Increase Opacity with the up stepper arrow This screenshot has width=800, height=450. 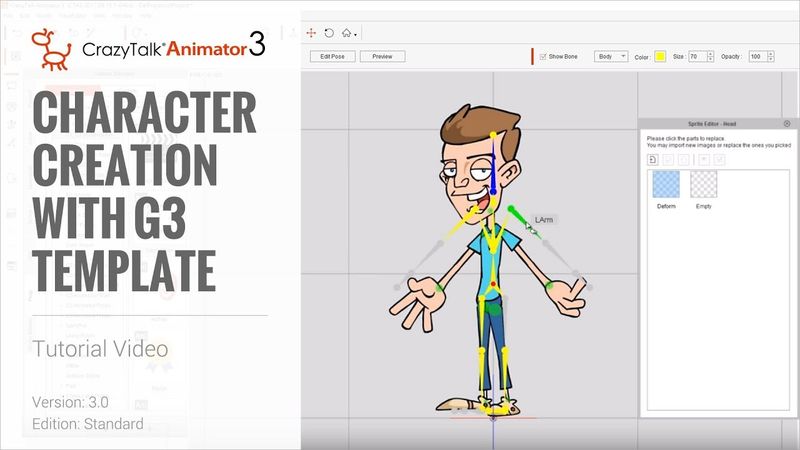[771, 54]
